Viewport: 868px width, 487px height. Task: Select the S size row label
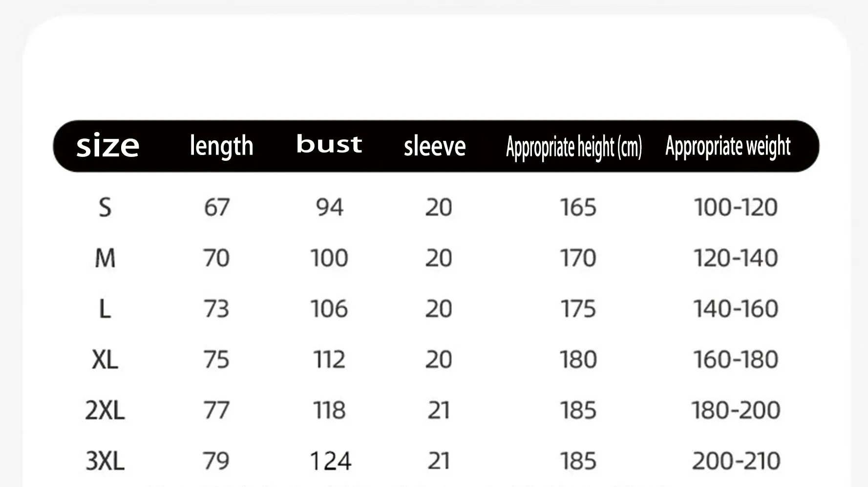(x=105, y=207)
